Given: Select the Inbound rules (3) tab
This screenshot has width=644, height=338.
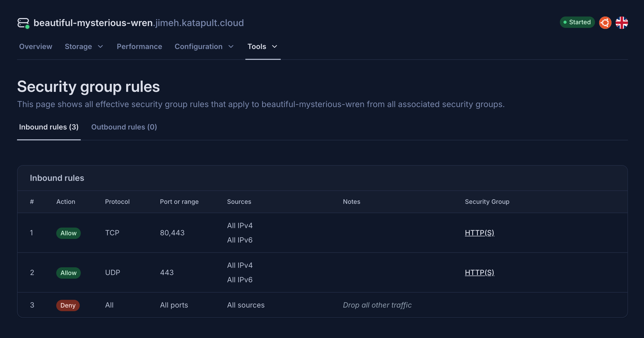Looking at the screenshot, I should (49, 127).
